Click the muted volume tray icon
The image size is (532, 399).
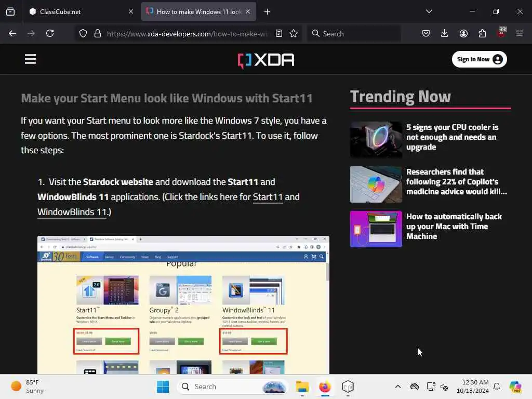(x=444, y=387)
